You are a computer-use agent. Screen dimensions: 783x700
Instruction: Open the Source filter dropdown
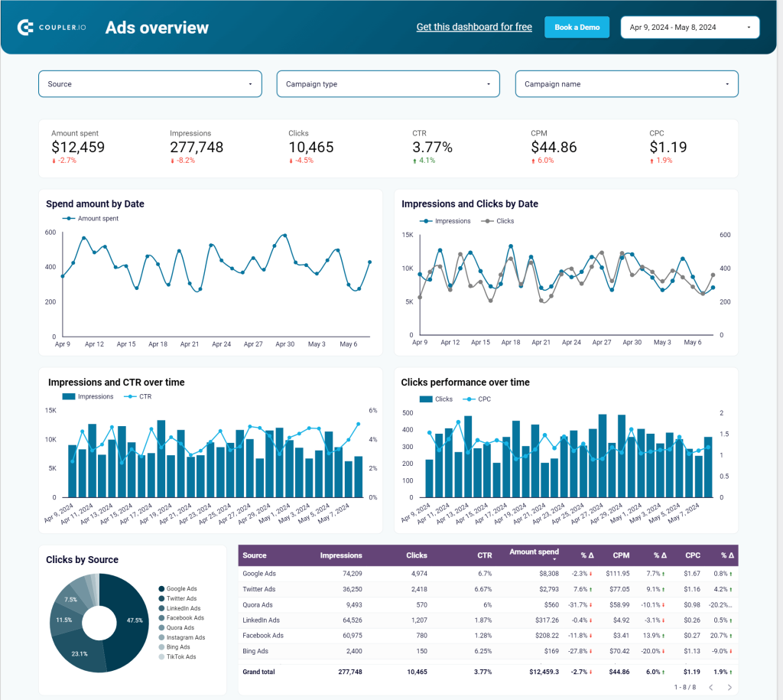pyautogui.click(x=150, y=84)
